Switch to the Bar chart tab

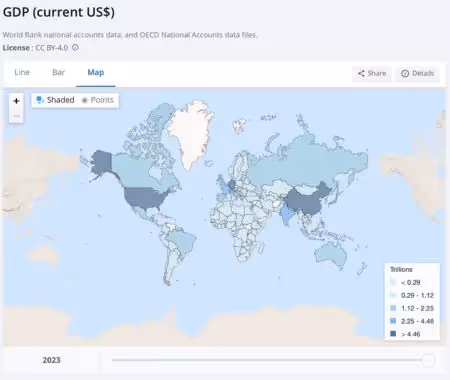(58, 73)
